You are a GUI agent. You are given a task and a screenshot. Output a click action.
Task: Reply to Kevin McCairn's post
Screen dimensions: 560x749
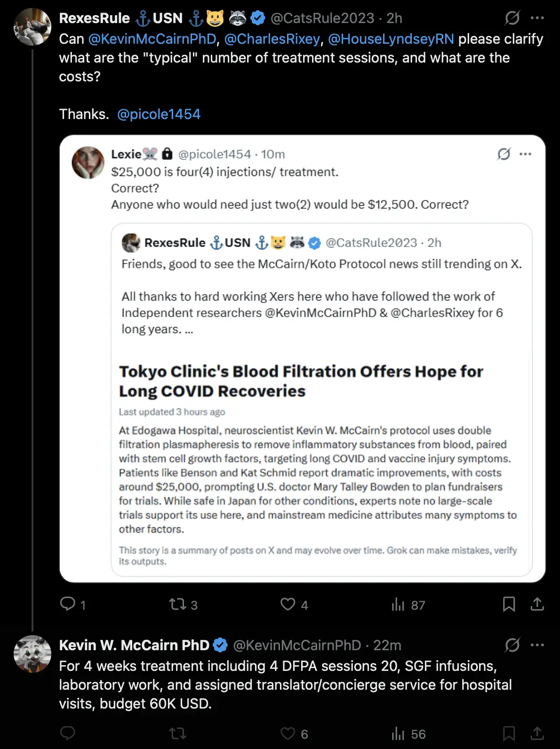[68, 733]
